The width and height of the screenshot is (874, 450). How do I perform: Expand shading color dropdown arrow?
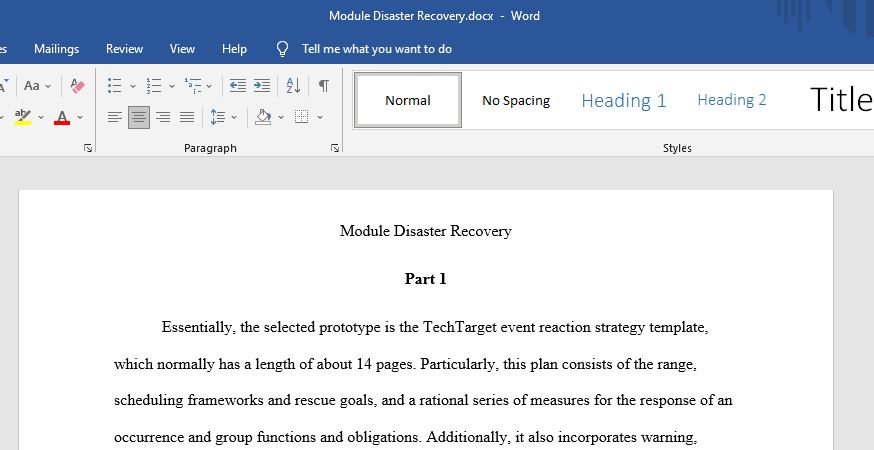click(281, 117)
